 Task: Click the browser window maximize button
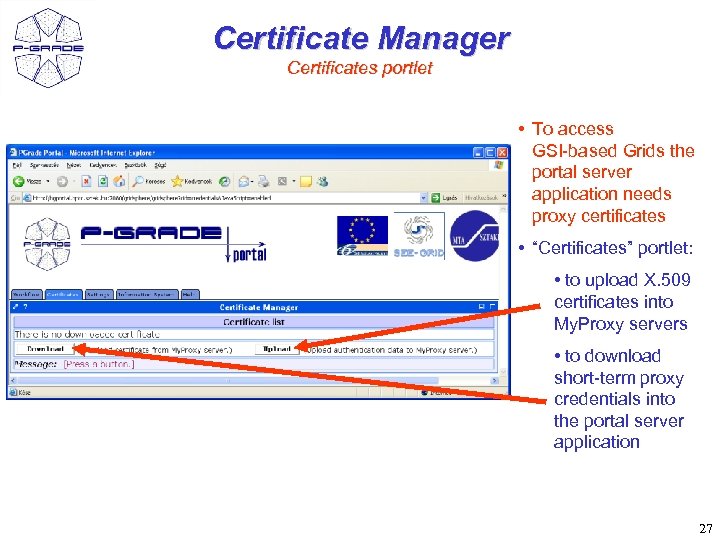click(x=490, y=152)
